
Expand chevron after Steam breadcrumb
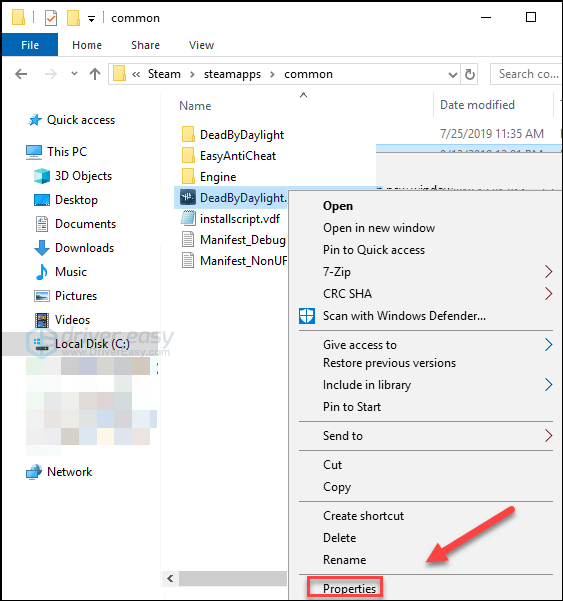(x=192, y=74)
